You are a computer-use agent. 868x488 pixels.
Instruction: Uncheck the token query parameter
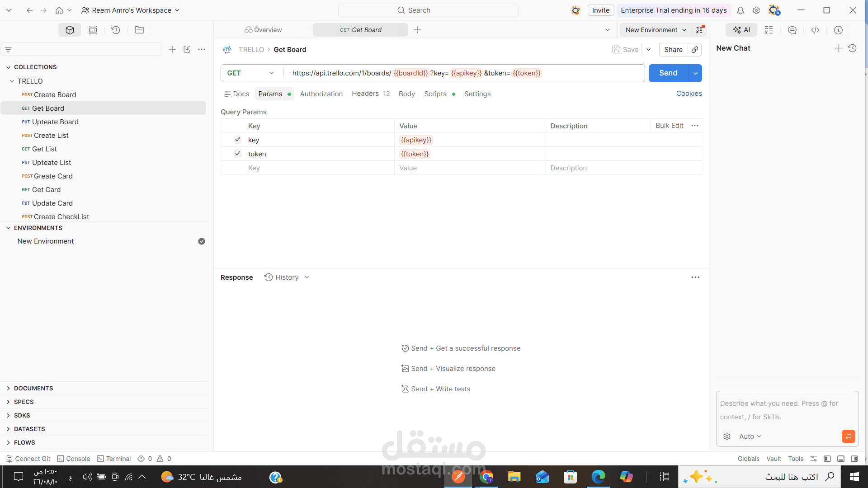tap(237, 154)
